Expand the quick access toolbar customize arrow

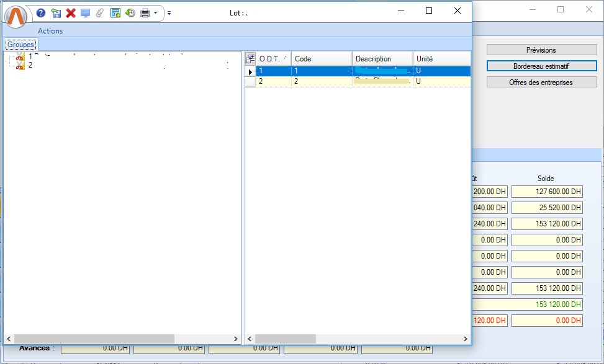(169, 12)
